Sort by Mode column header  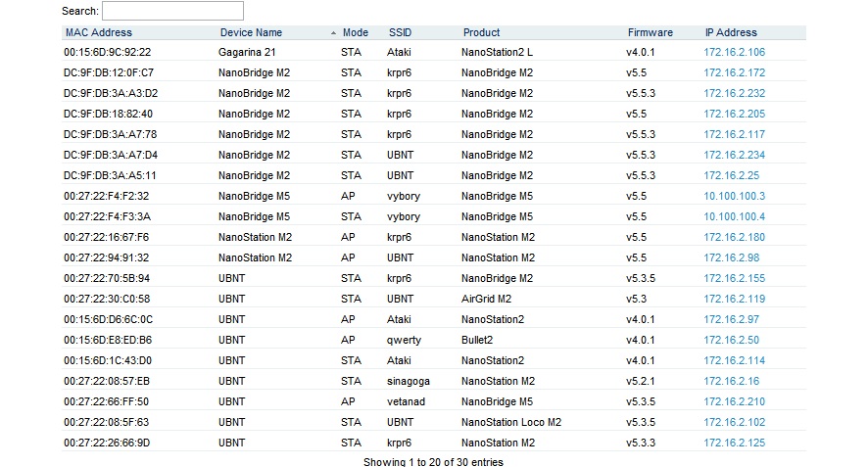[x=356, y=32]
